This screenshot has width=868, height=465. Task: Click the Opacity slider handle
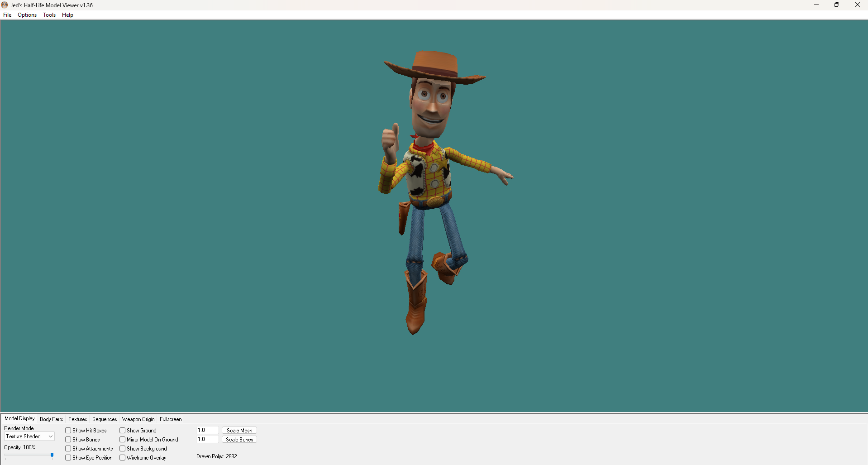[x=52, y=455]
